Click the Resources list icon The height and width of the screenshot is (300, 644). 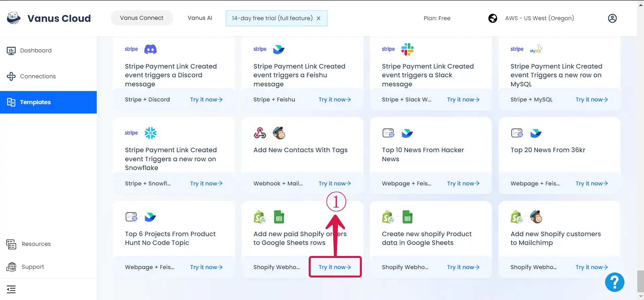tap(11, 244)
